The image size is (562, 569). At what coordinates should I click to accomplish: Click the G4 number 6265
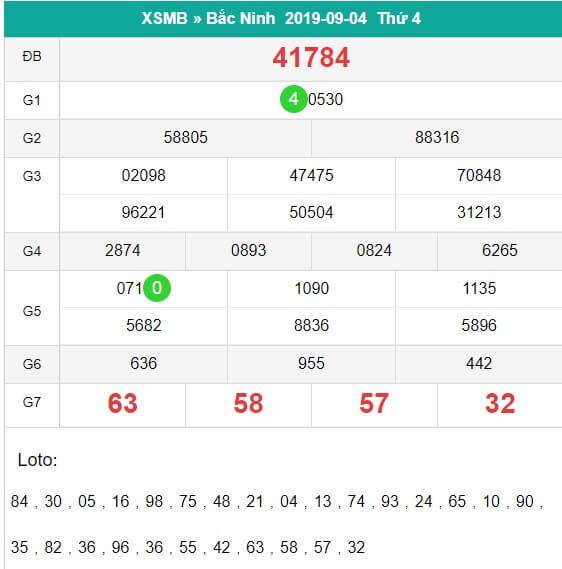[x=500, y=250]
